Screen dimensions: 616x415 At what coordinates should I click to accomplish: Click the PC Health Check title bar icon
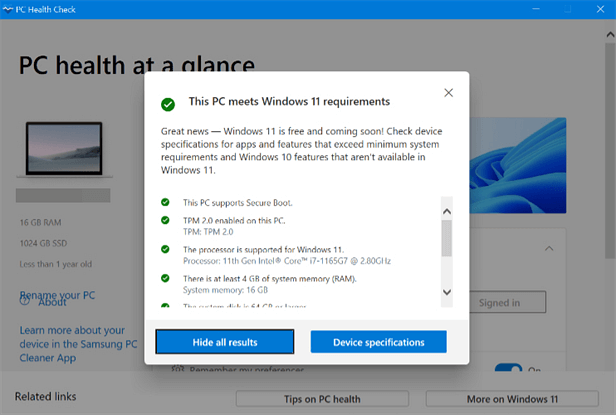coord(8,9)
